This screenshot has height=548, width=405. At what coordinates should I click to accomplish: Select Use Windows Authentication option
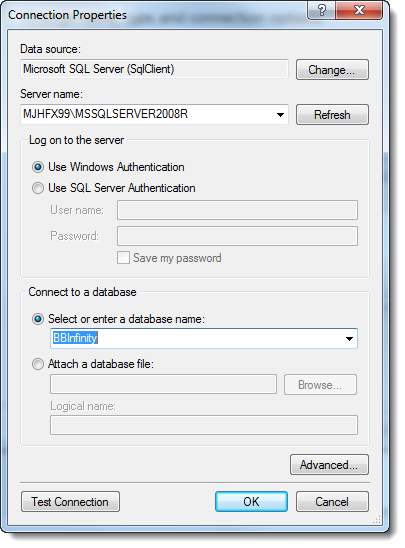click(38, 167)
